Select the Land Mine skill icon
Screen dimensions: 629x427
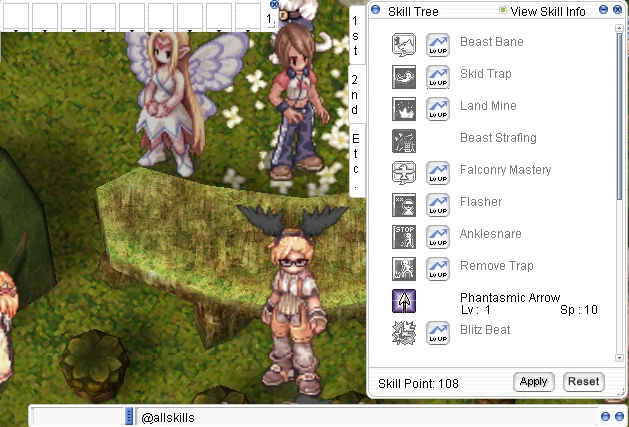click(404, 109)
